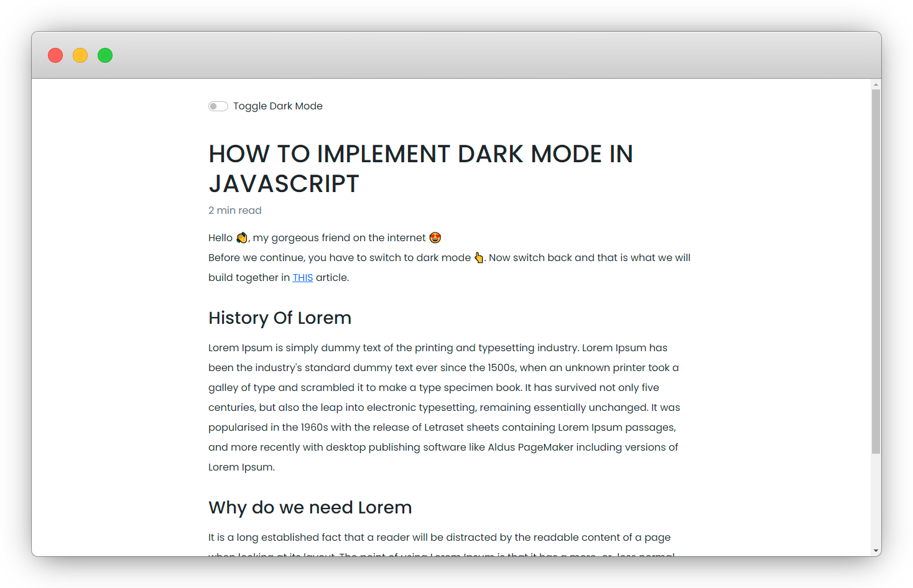This screenshot has height=588, width=913.
Task: Click the vertical scrollbar thumb
Action: [x=876, y=272]
